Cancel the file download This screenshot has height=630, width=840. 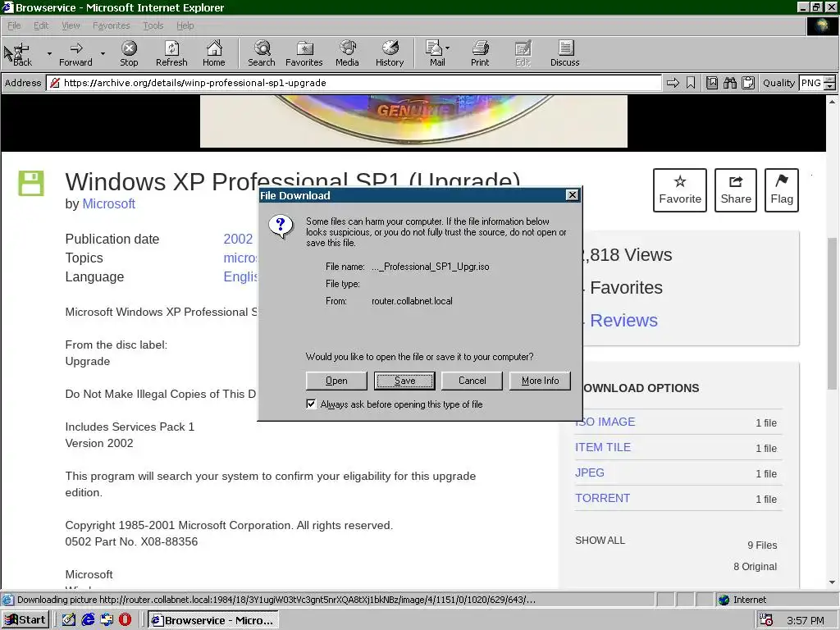coord(472,381)
